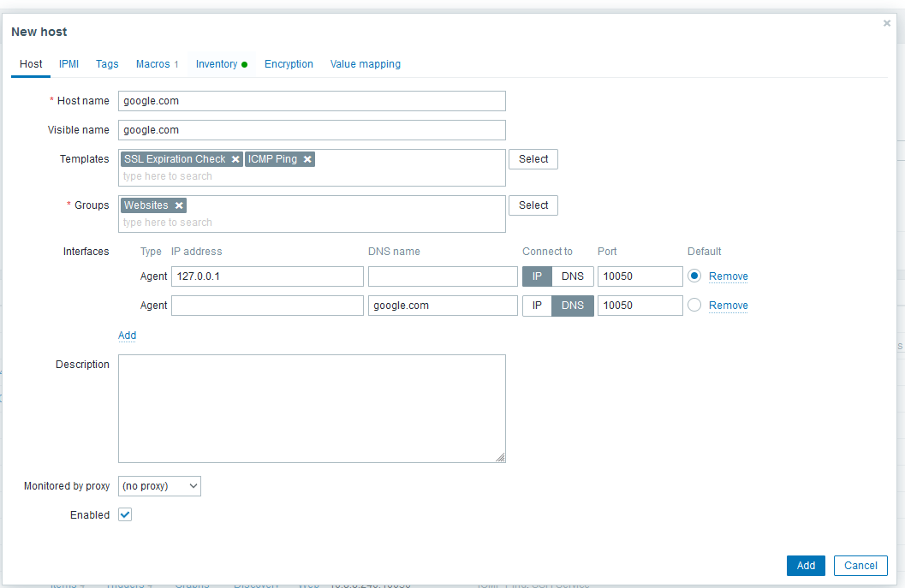Set 127.0.0.1 interface to connect via IP
The image size is (905, 588).
[x=537, y=276]
